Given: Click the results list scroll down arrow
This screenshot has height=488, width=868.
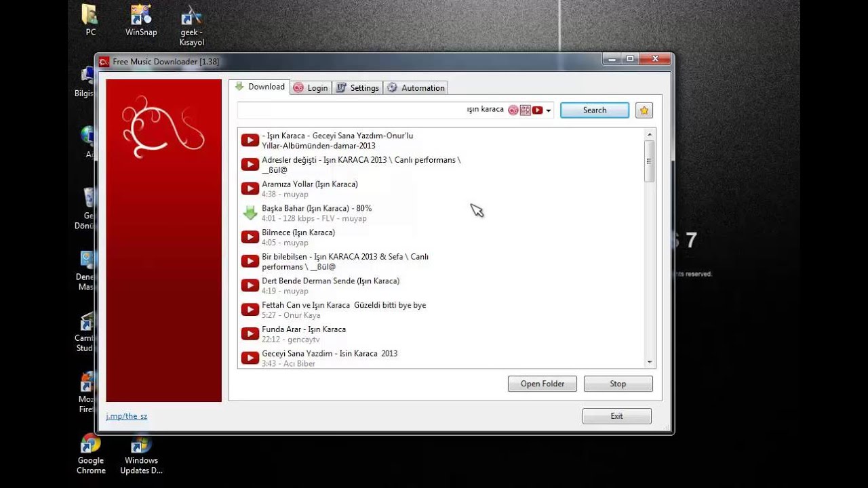Looking at the screenshot, I should [x=650, y=363].
